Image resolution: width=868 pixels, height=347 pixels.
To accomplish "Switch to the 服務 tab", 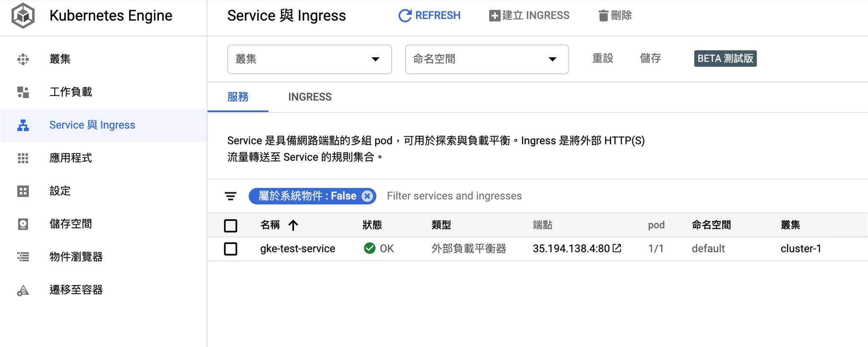I will pyautogui.click(x=238, y=97).
